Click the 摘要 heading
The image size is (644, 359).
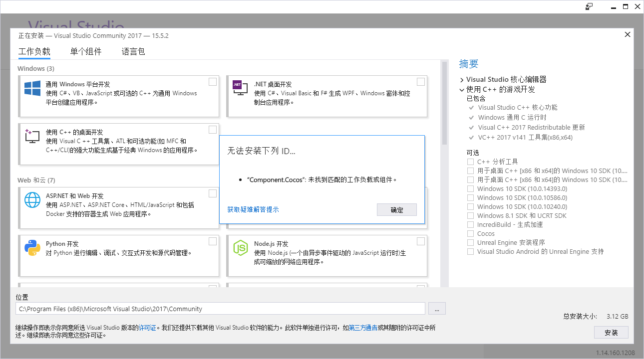pos(469,64)
